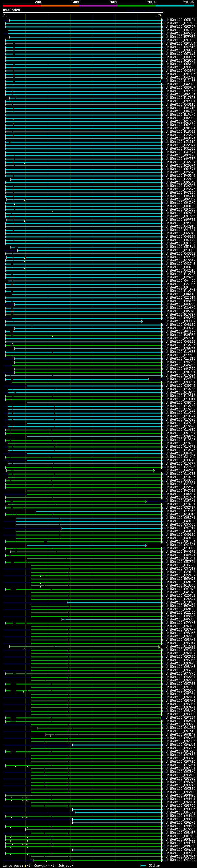Select hit UniRef100_P00869
The height and width of the screenshot is (868, 197).
coord(180,33)
